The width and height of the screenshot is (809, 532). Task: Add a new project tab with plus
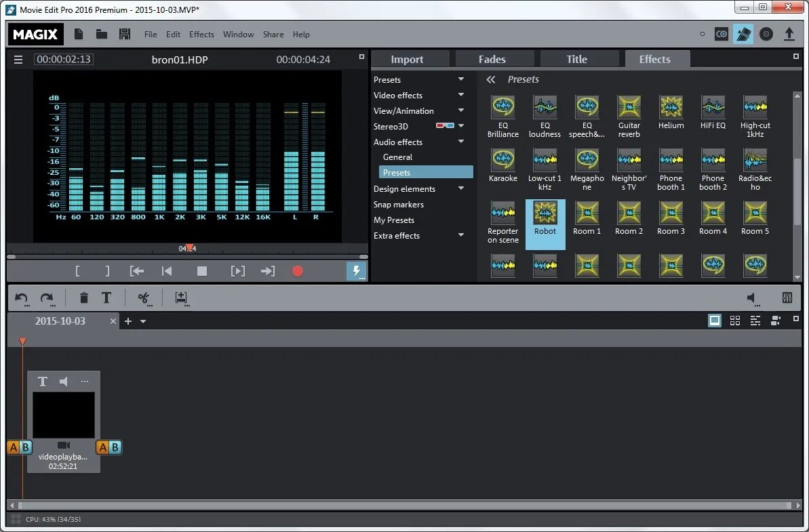point(128,321)
